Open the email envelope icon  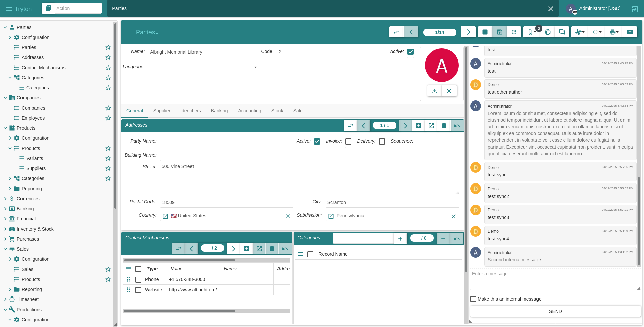pyautogui.click(x=630, y=32)
